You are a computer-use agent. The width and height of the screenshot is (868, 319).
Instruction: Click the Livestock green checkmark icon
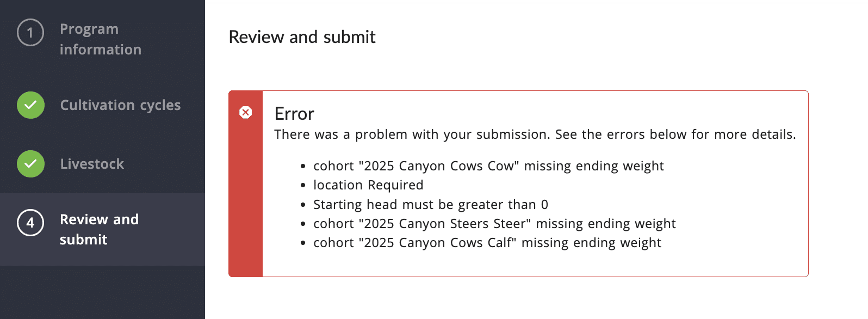30,164
